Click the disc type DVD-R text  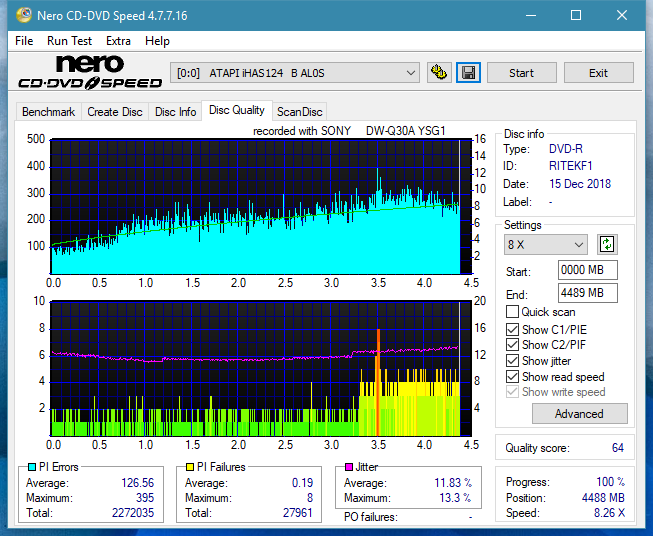[566, 149]
